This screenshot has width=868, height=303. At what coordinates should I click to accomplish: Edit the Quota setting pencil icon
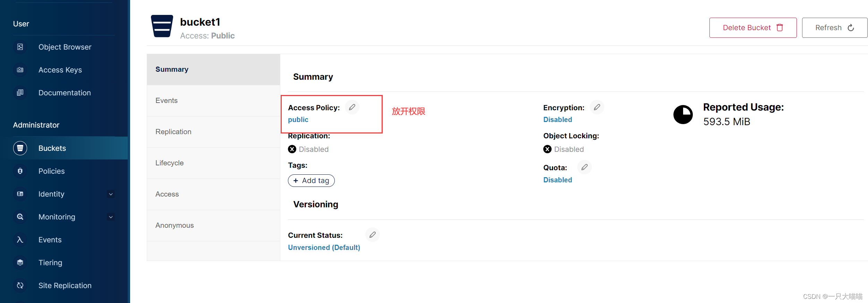tap(584, 167)
